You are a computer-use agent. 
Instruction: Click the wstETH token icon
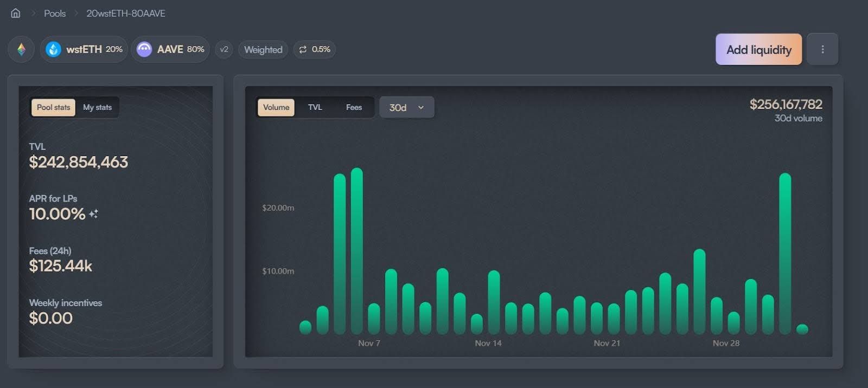click(x=53, y=49)
